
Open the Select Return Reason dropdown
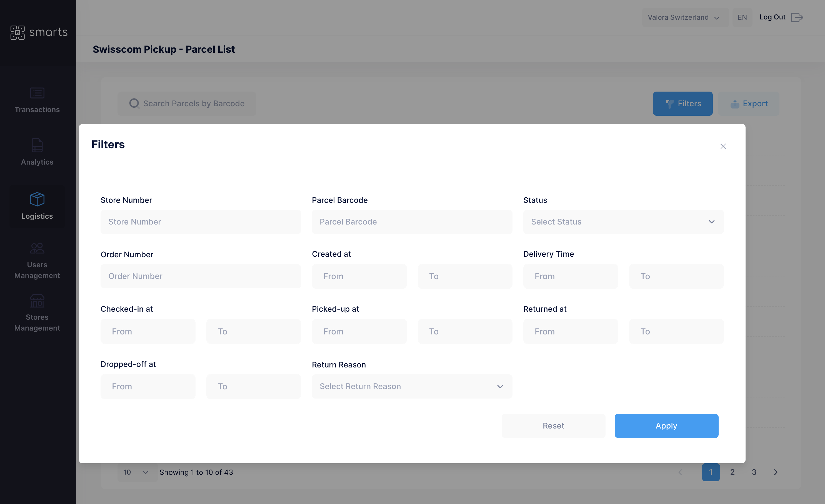point(412,386)
